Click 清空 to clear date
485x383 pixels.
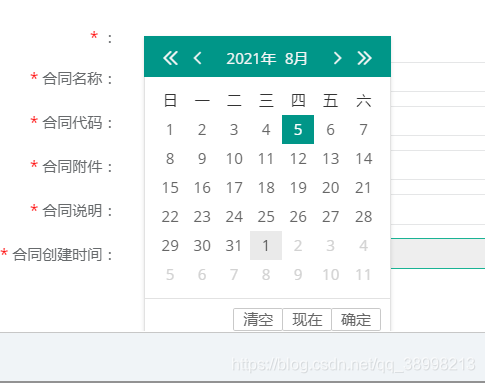258,319
